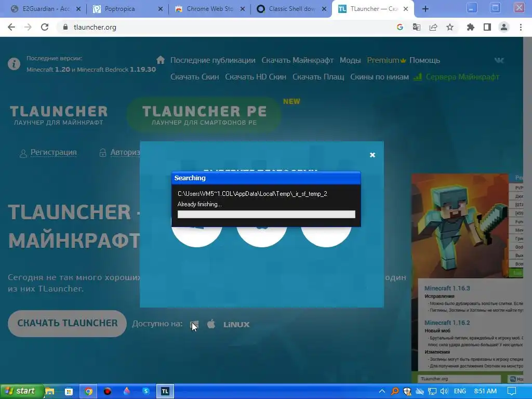Click the home icon in site menu
Screen dimensions: 532x399
click(x=161, y=60)
